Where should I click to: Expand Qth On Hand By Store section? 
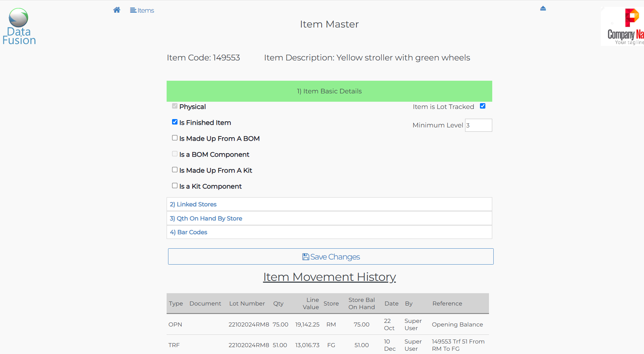(206, 219)
